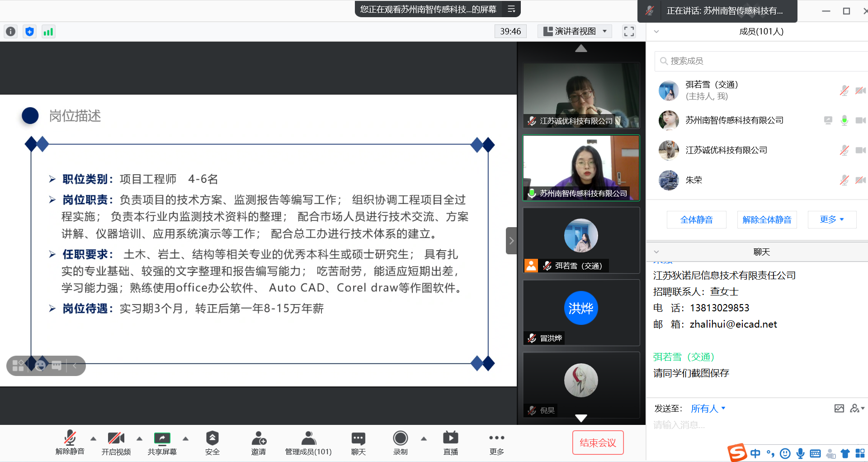Toggle the chat panel from the toolbar
The image size is (868, 462).
click(358, 438)
